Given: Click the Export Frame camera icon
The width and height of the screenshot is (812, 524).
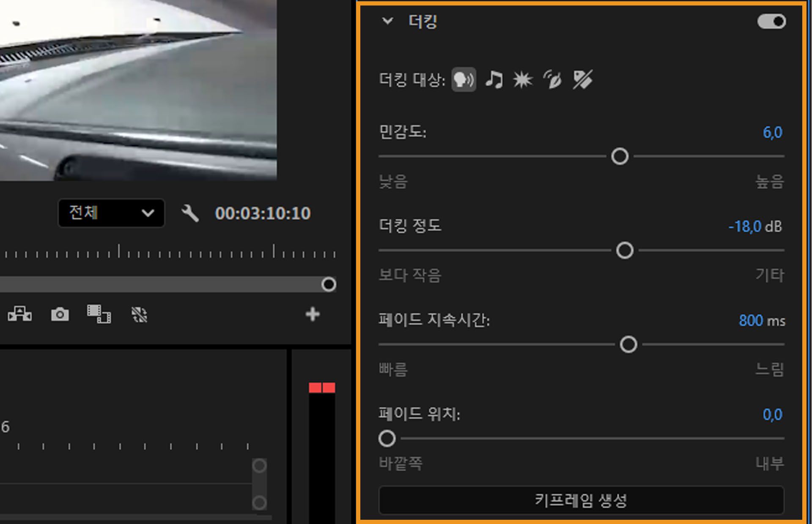Looking at the screenshot, I should (x=60, y=314).
